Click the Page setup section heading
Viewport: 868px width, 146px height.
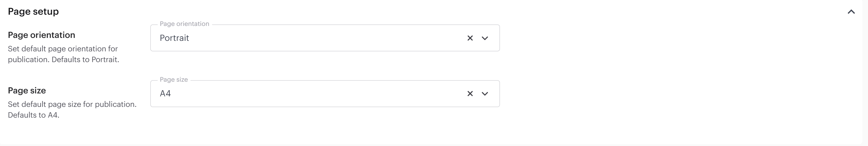[33, 11]
